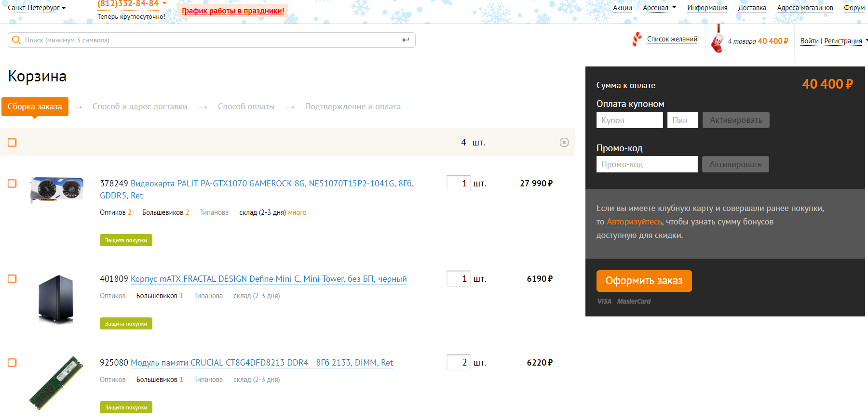Focus the Пин input field
868x420 pixels.
point(682,120)
